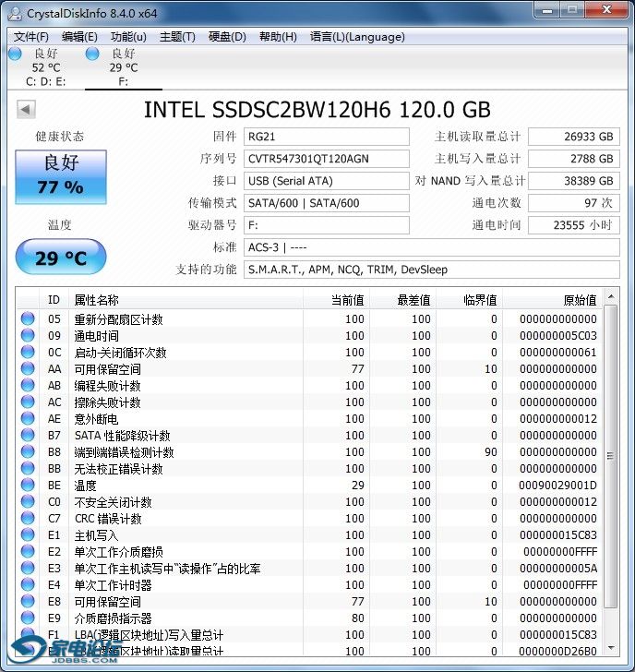
Task: Click blue status orb of 29 °C disk
Action: pyautogui.click(x=92, y=54)
